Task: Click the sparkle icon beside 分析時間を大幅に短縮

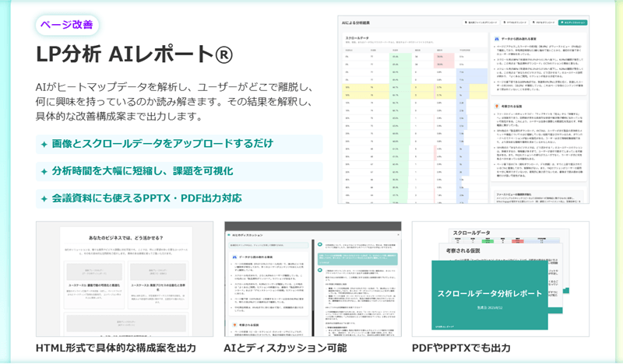Action: point(44,172)
